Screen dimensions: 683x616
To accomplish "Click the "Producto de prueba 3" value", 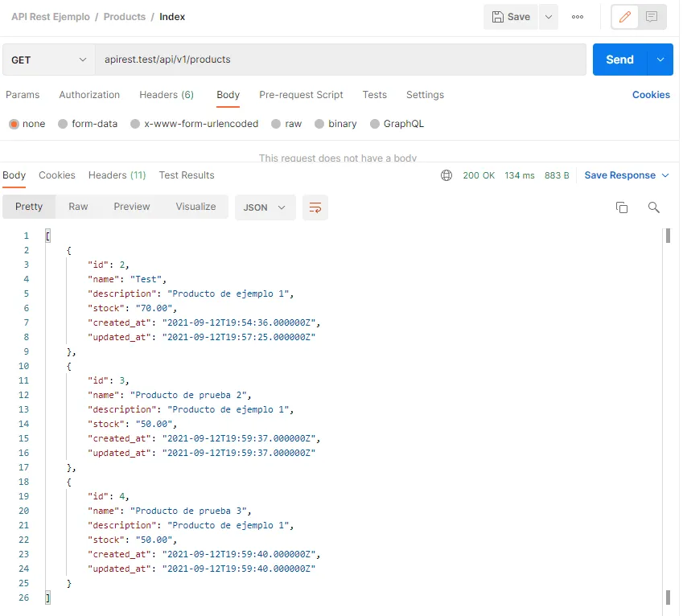I will pos(188,511).
